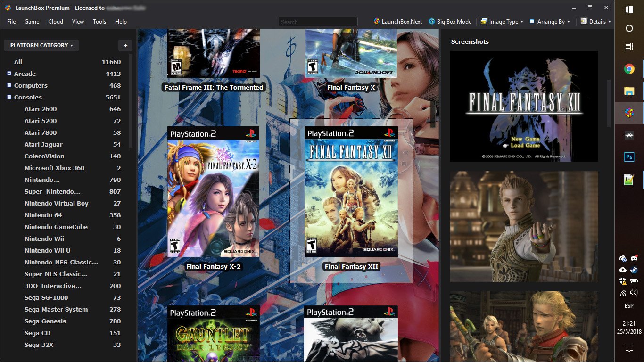Open the clock showing 21:21
Viewport: 644px width, 362px height.
click(x=629, y=324)
